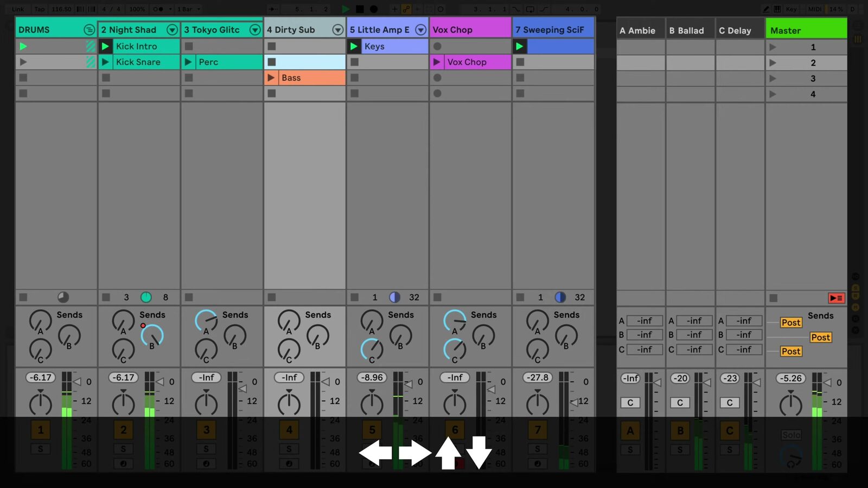Viewport: 868px width, 488px height.
Task: Select the C Delay return header
Action: (740, 30)
